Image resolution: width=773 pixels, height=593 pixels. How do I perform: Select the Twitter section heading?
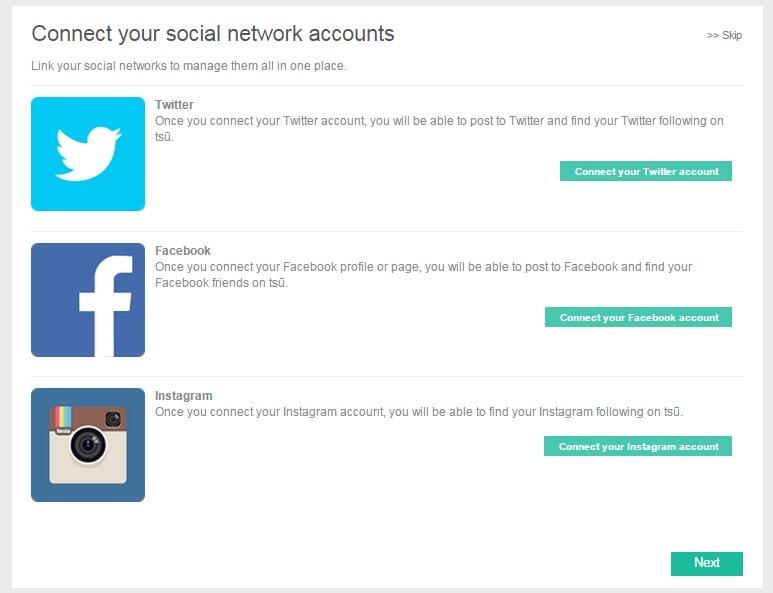[174, 105]
